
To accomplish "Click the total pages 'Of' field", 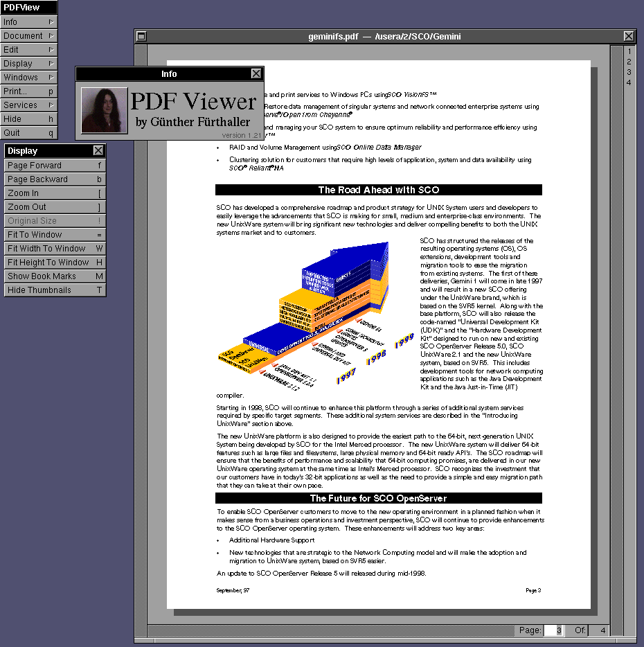I will pyautogui.click(x=598, y=630).
